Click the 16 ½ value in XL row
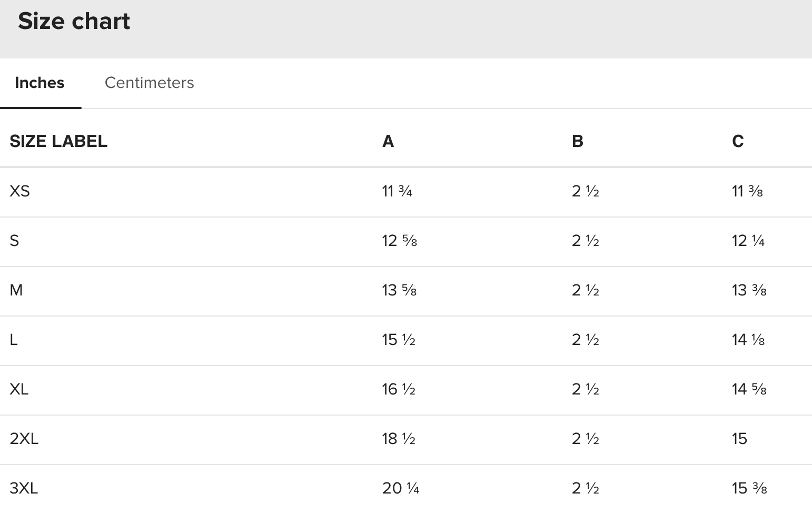 coord(399,389)
